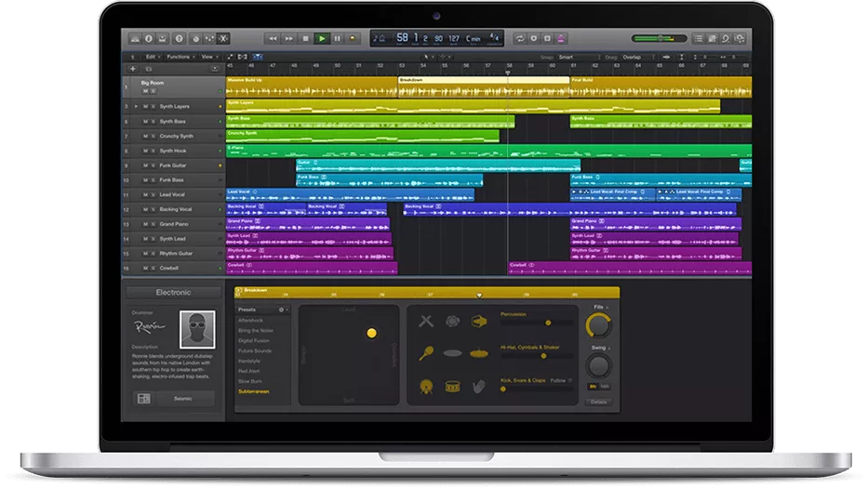
Task: Toggle the kick drum instrument icon
Action: (426, 387)
